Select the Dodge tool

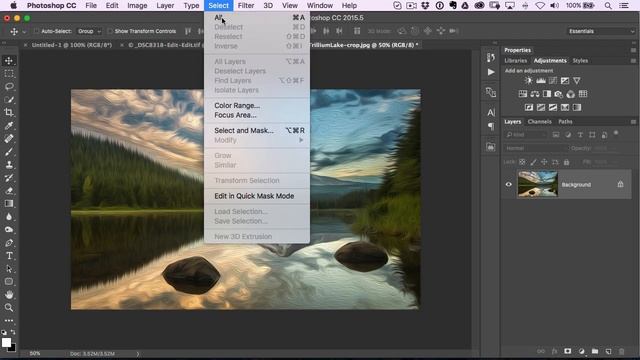(x=9, y=230)
